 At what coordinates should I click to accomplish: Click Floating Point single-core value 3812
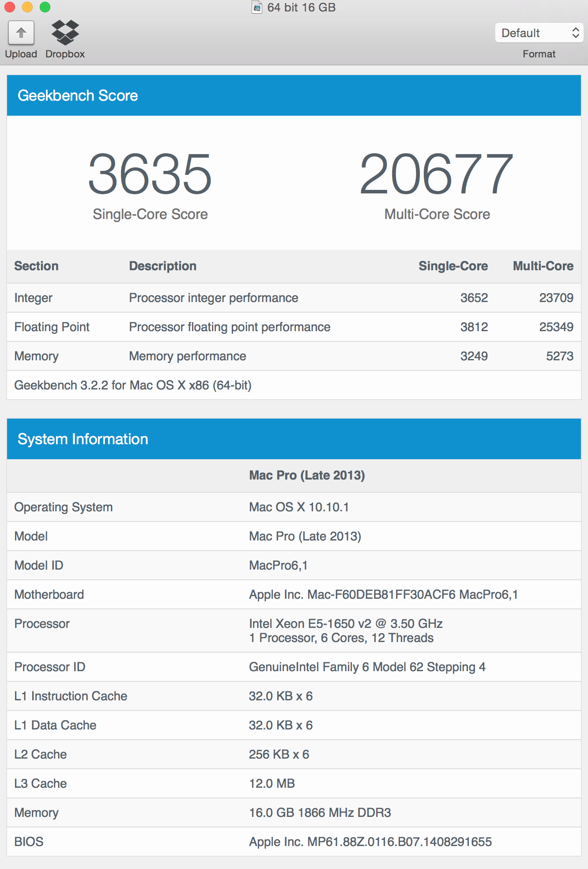(x=474, y=327)
